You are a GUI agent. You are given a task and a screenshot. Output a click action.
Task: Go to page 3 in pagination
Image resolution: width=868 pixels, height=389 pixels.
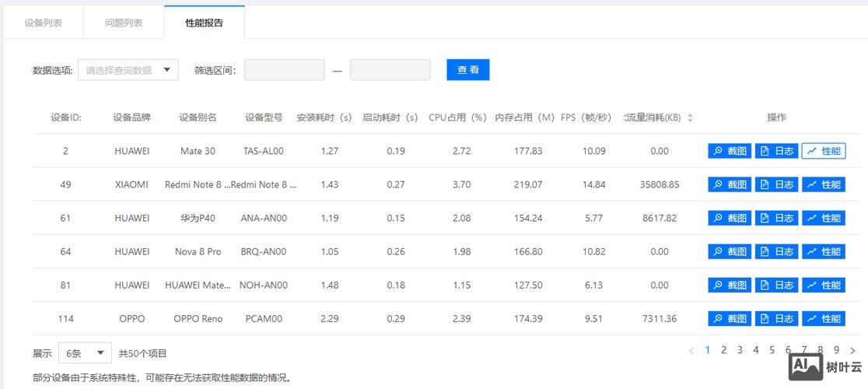[740, 350]
